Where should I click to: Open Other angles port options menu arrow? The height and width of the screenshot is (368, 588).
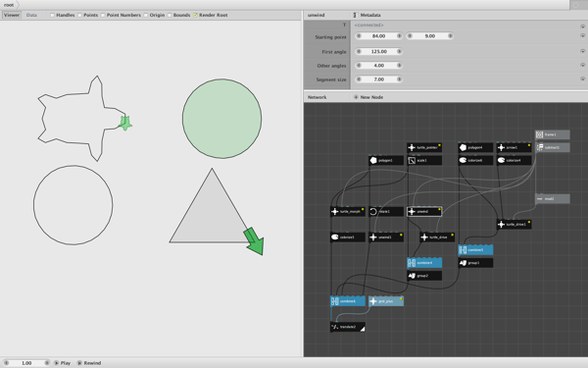click(x=582, y=65)
